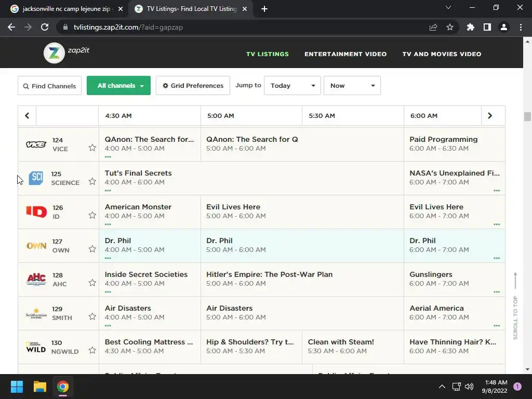Viewport: 532px width, 399px height.
Task: Open Paid Programming 6:00 AM listing
Action: [454, 144]
